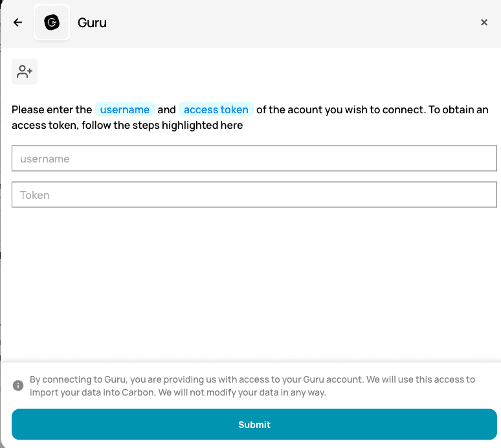Click the Guru logo icon

[52, 23]
